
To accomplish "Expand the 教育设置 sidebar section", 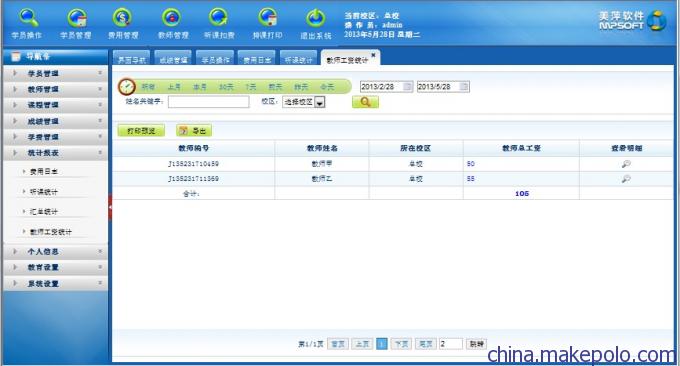I will tap(56, 267).
